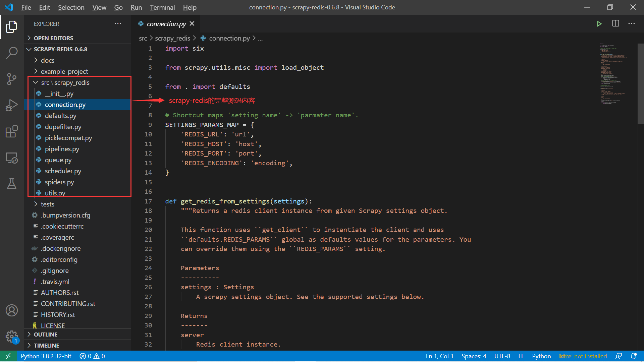644x362 pixels.
Task: Open defaults.py in the file tree
Action: [77, 116]
